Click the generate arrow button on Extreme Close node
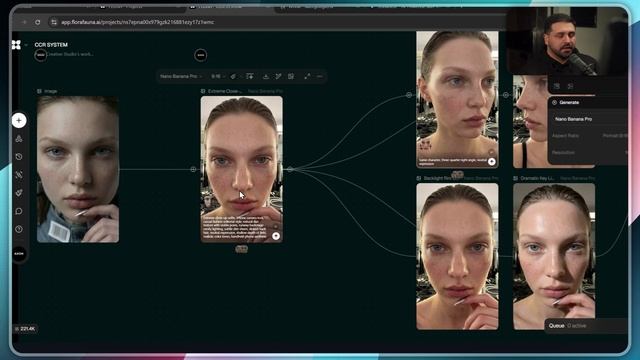 click(276, 236)
